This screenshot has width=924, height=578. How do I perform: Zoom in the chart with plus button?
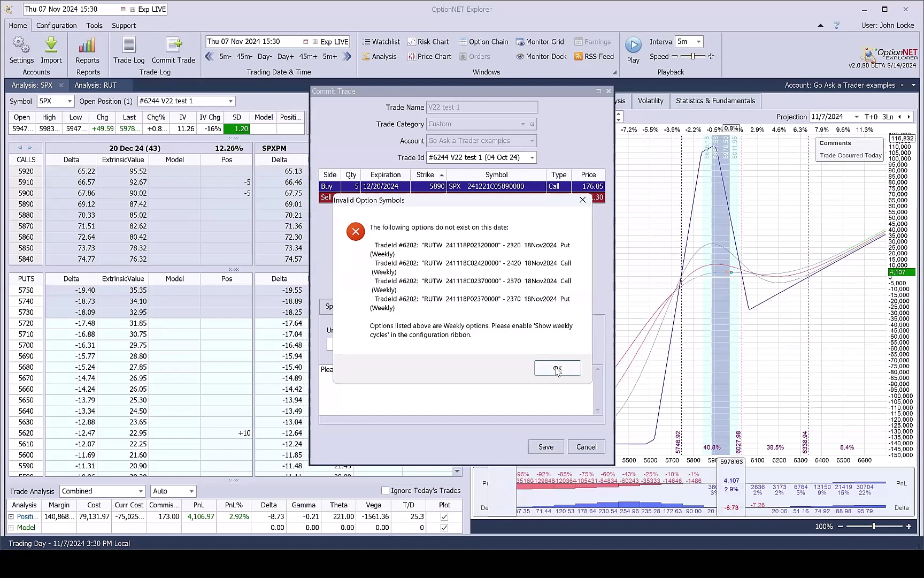(908, 527)
